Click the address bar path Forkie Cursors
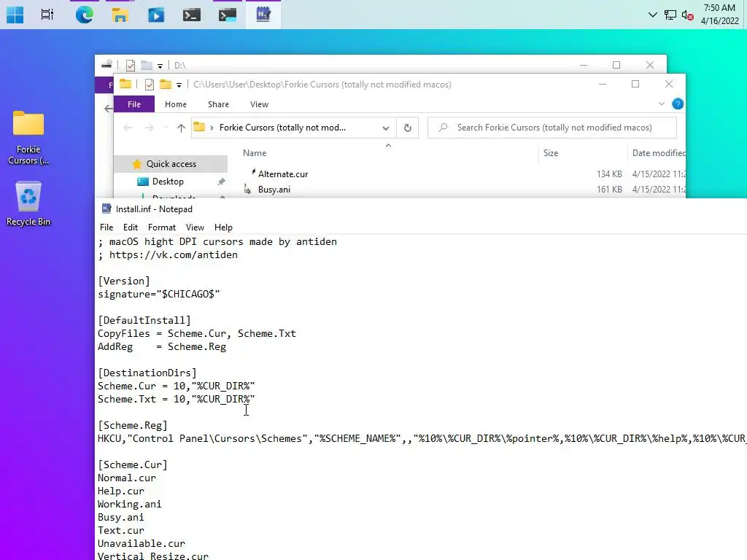The image size is (747, 560). click(282, 128)
